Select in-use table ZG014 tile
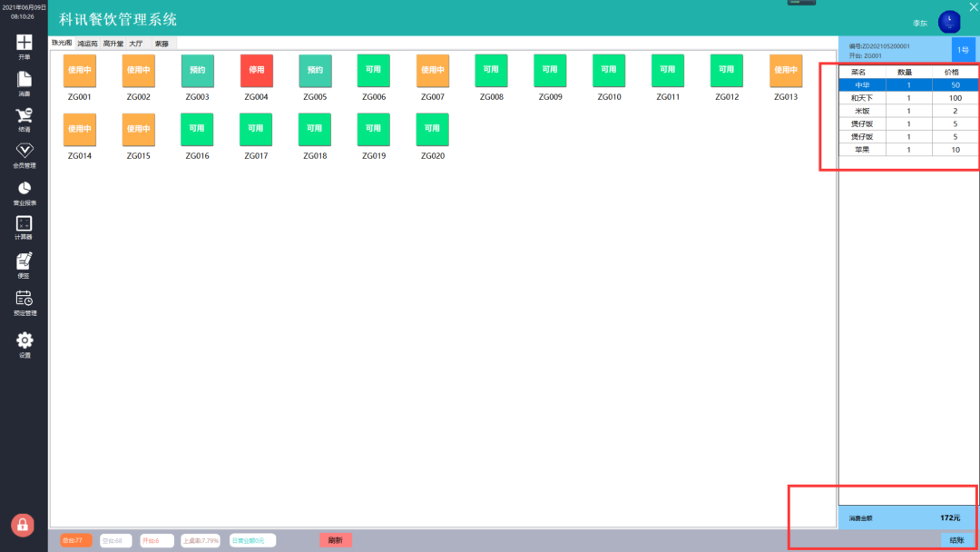The image size is (980, 552). tap(79, 130)
